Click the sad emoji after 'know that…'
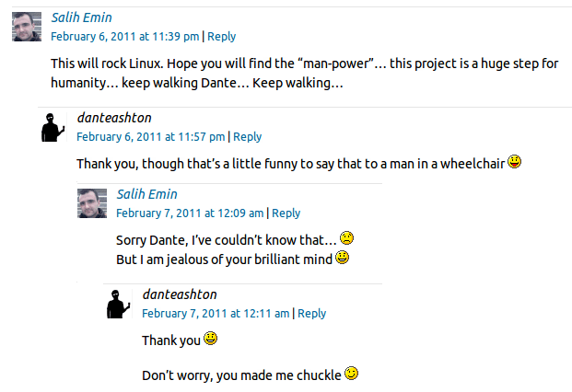Screen dimensions: 572x392 coord(346,238)
